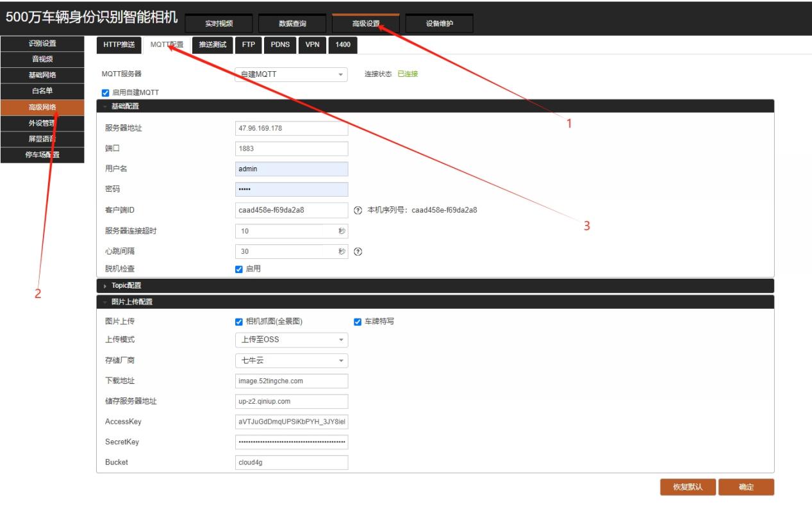
Task: Click the Bucket field containing cloud4g
Action: tap(292, 462)
